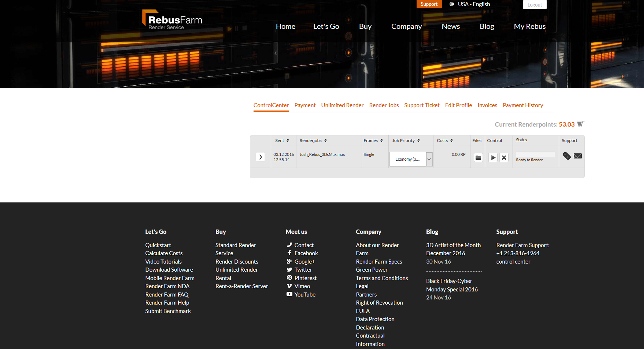Image resolution: width=644 pixels, height=349 pixels.
Task: Sort by Costs column arrows
Action: (452, 140)
